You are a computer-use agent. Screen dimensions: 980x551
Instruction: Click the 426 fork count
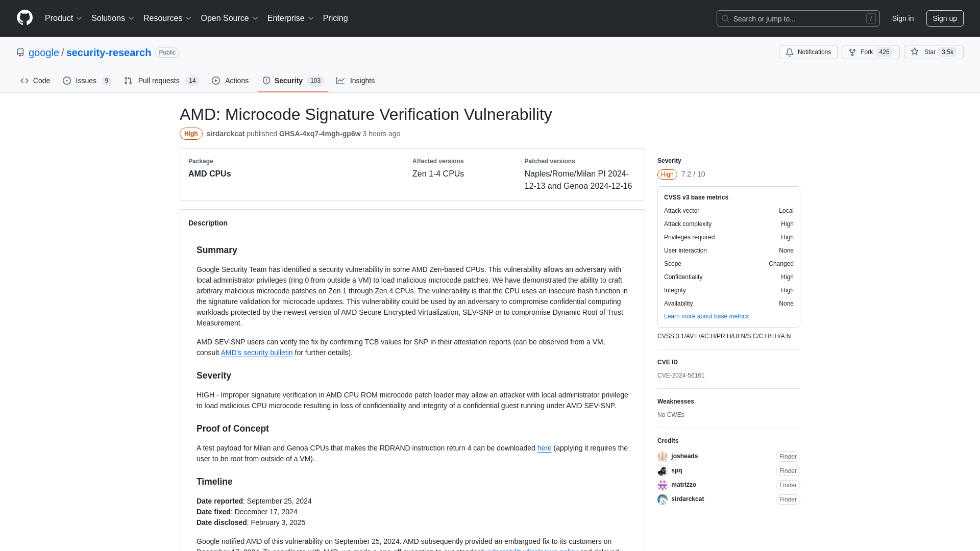884,52
